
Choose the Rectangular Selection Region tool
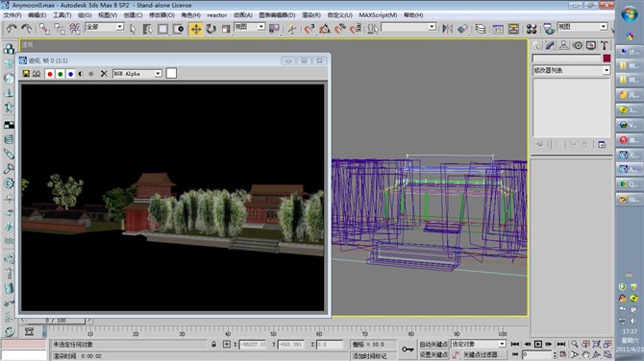[162, 29]
